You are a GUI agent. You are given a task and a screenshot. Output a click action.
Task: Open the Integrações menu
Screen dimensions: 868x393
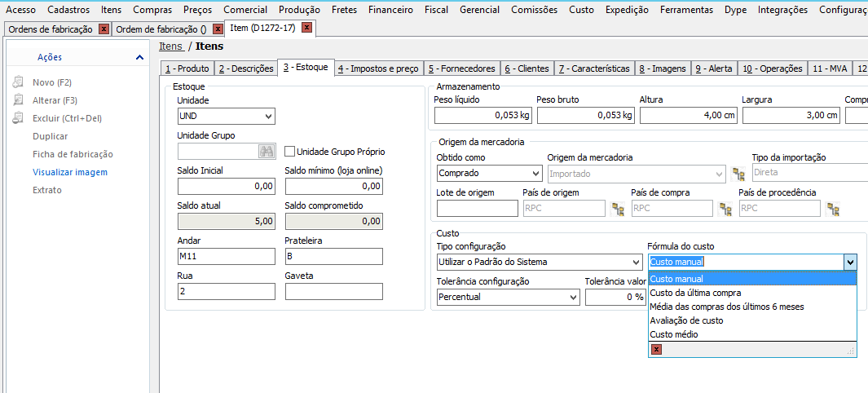[x=782, y=10]
